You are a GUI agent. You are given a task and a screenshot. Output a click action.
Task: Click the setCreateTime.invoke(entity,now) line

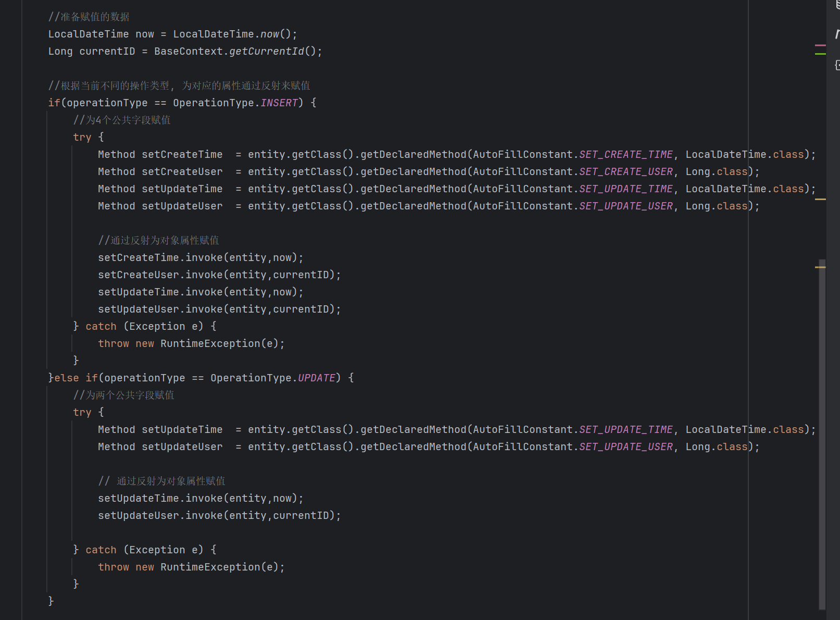pyautogui.click(x=200, y=257)
